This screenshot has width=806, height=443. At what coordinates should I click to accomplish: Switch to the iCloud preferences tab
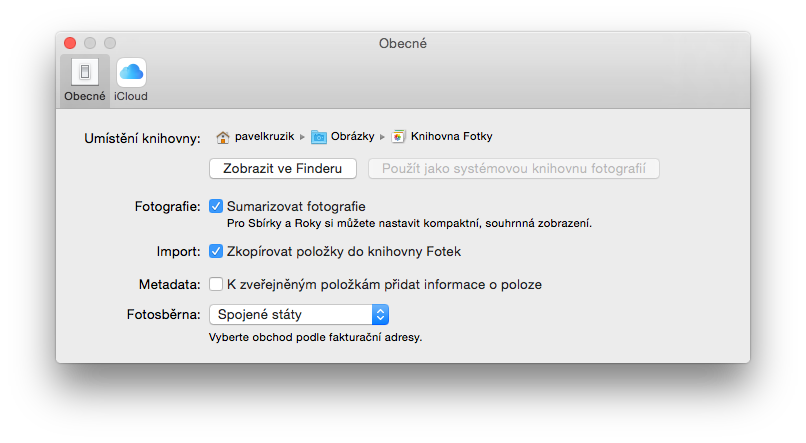tap(131, 72)
